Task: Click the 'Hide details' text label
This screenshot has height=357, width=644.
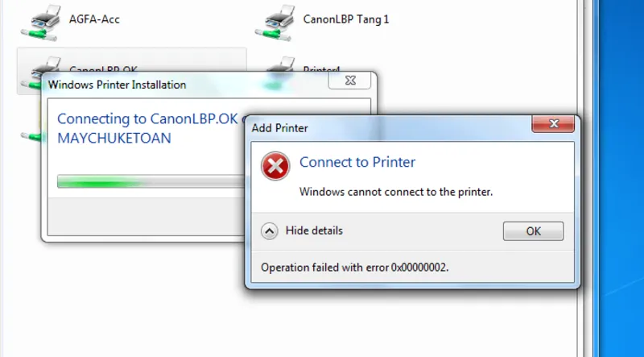Action: pyautogui.click(x=314, y=230)
